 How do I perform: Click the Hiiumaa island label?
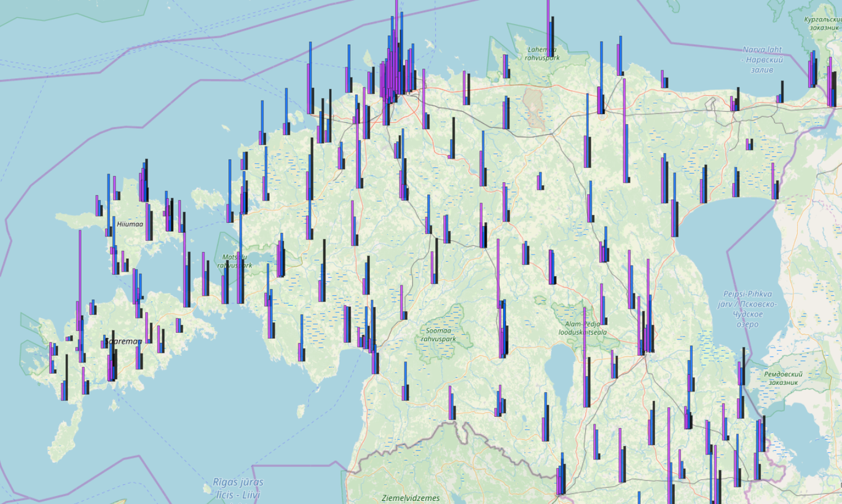(x=129, y=224)
